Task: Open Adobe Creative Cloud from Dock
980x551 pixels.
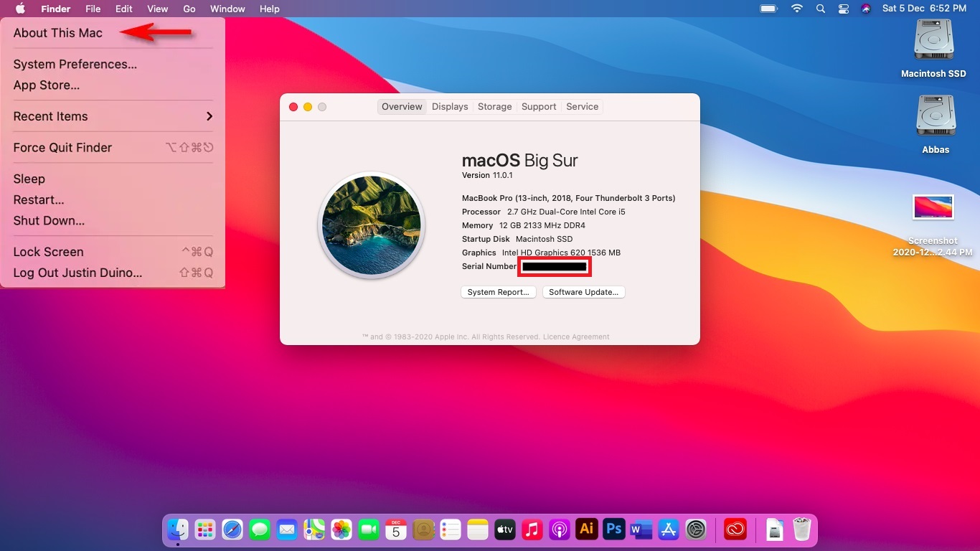Action: click(735, 530)
